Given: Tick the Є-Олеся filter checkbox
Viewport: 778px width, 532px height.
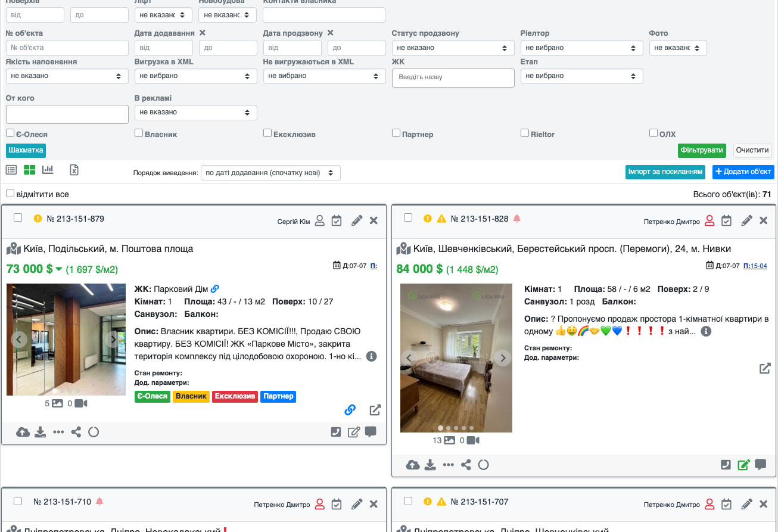Looking at the screenshot, I should 10,133.
